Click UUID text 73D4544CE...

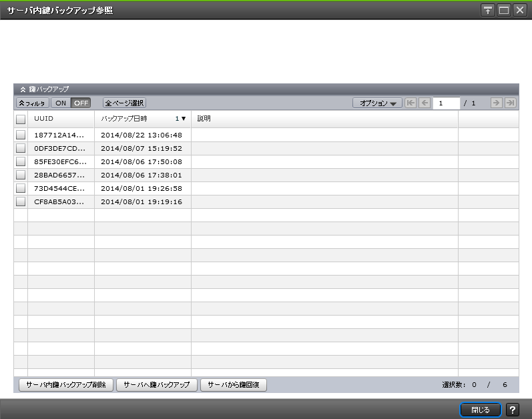[x=59, y=188]
